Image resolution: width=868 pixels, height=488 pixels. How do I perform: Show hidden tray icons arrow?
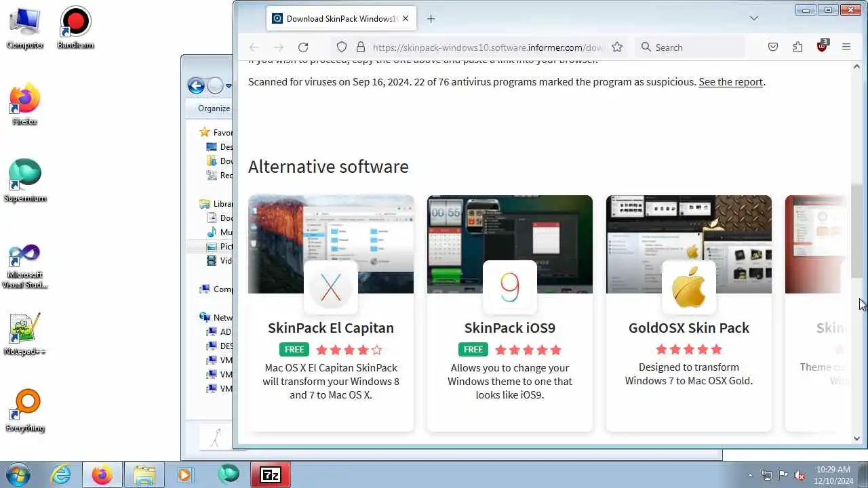[x=750, y=475]
